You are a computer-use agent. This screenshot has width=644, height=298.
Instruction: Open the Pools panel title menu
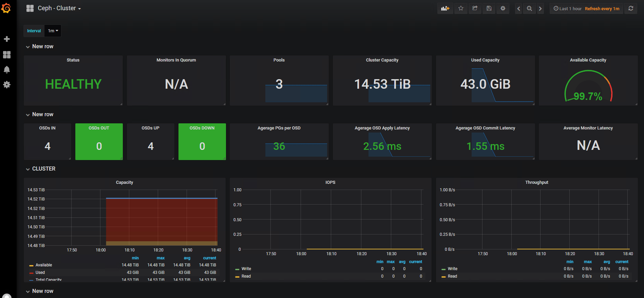(x=279, y=60)
